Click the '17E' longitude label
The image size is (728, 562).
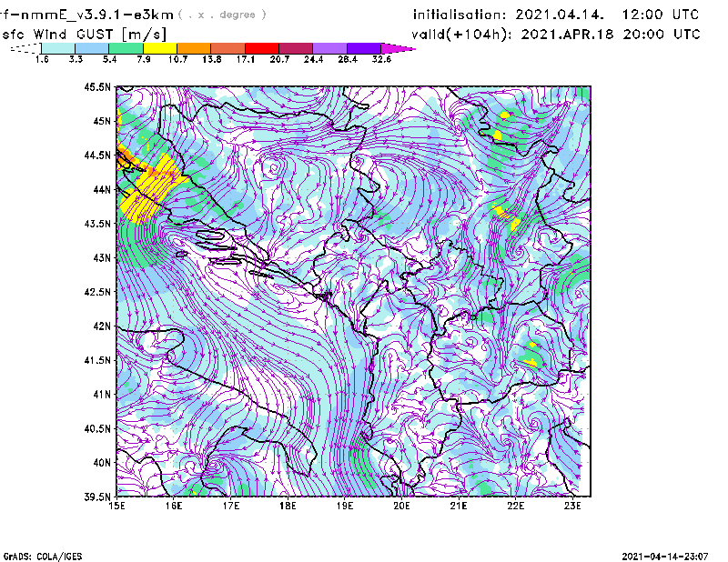[x=231, y=506]
